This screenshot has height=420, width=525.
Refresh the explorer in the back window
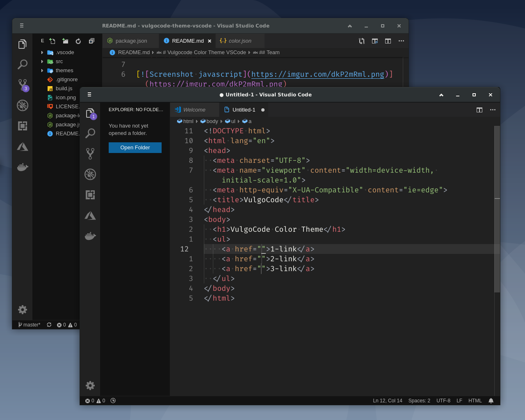click(78, 41)
